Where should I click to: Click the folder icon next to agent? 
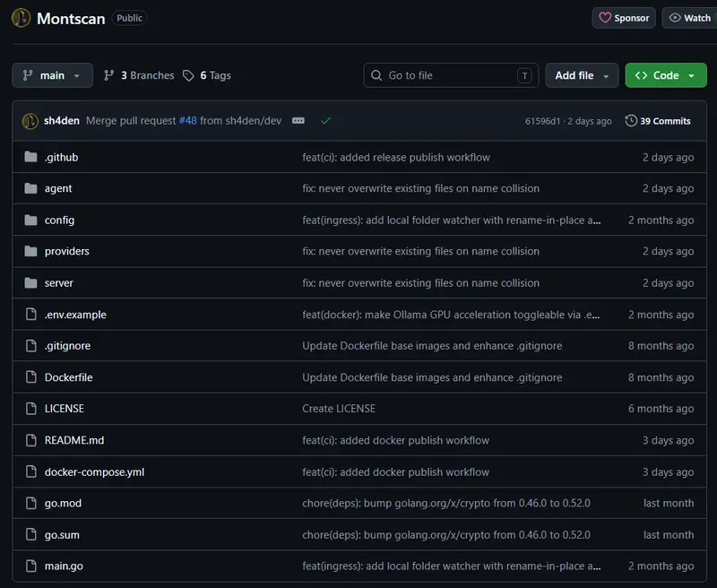30,188
